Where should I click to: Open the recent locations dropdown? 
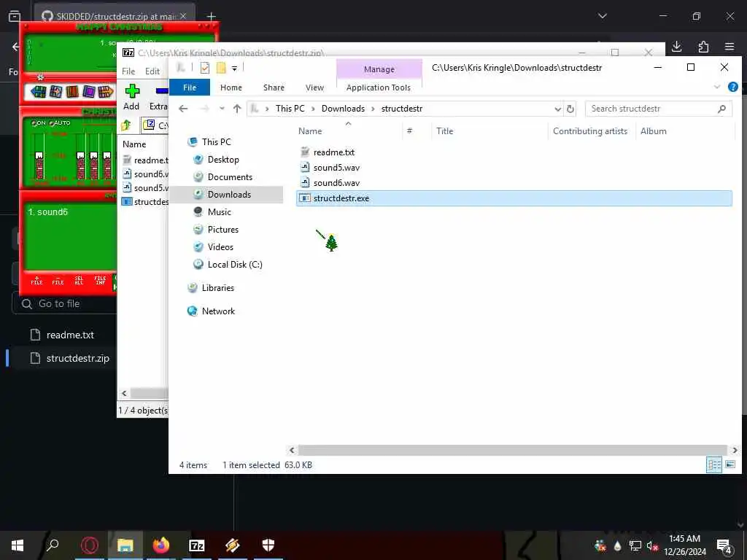point(222,109)
